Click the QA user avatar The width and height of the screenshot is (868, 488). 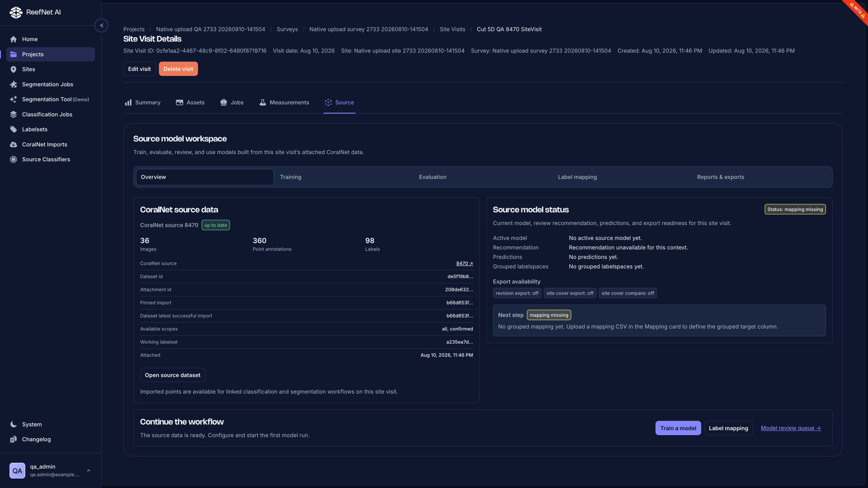coord(17,470)
